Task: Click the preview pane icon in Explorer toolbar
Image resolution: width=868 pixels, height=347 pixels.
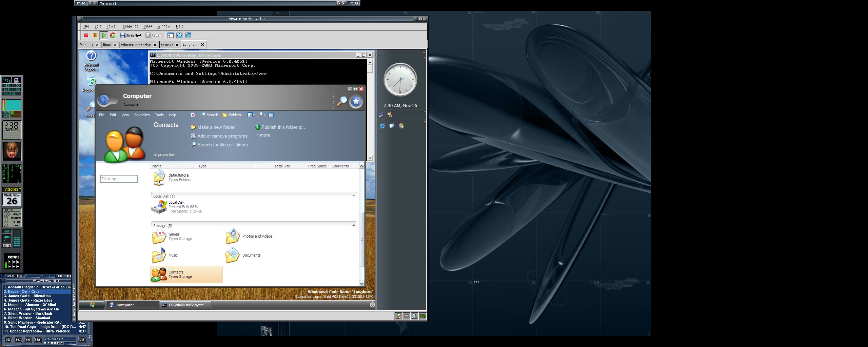Action: click(271, 115)
